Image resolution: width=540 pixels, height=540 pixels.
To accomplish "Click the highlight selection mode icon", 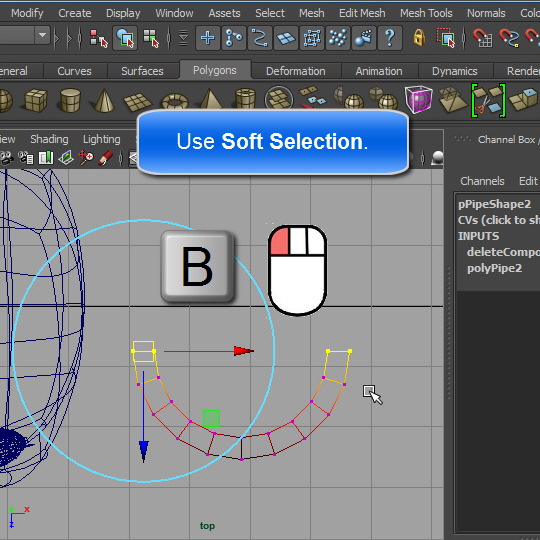I will [x=446, y=38].
